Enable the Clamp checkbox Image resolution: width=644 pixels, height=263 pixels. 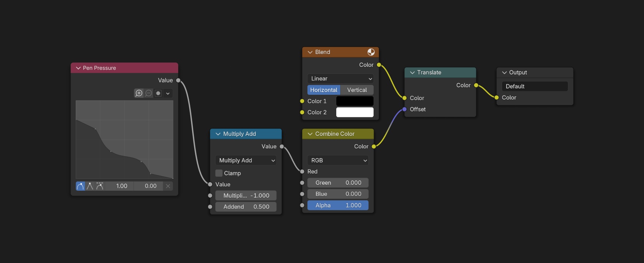tap(219, 173)
